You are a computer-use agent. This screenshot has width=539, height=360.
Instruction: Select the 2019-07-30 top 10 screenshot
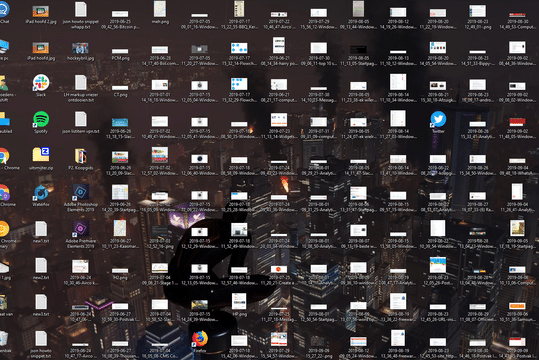319,54
